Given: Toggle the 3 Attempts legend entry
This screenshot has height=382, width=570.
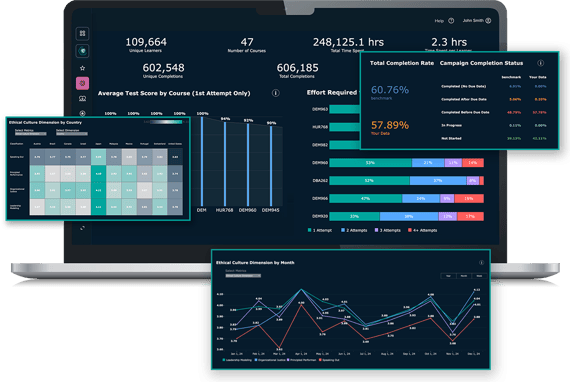Looking at the screenshot, I should pos(388,230).
